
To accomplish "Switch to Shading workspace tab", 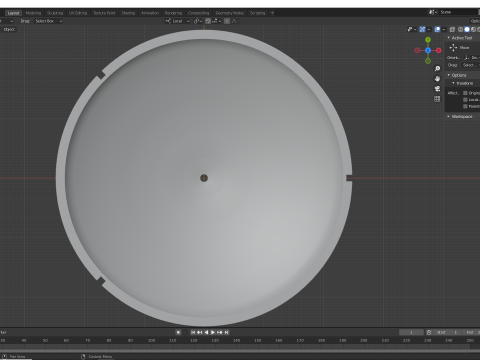I will [x=128, y=13].
